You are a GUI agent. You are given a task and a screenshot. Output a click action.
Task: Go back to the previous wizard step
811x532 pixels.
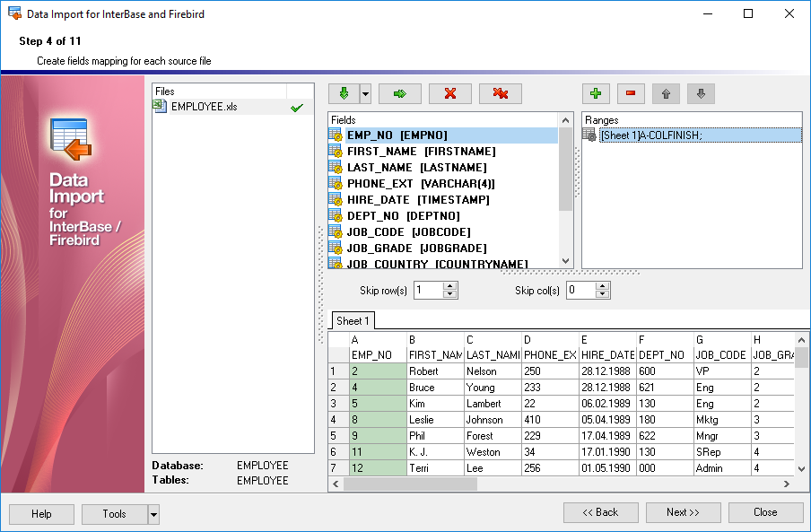[600, 512]
